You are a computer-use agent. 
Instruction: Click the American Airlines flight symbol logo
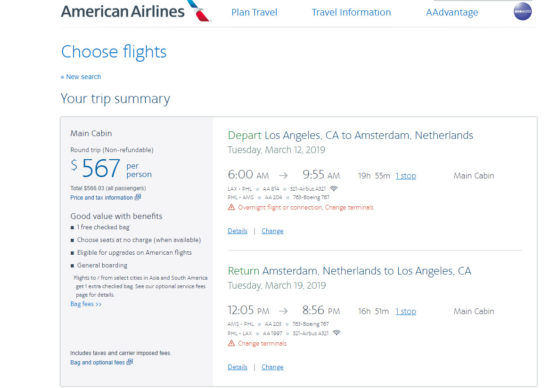click(199, 10)
